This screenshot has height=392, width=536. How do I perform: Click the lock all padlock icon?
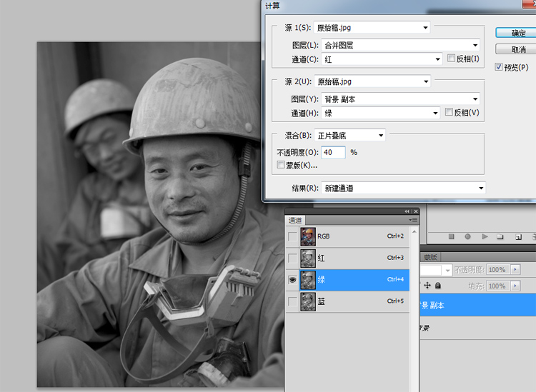coord(438,285)
